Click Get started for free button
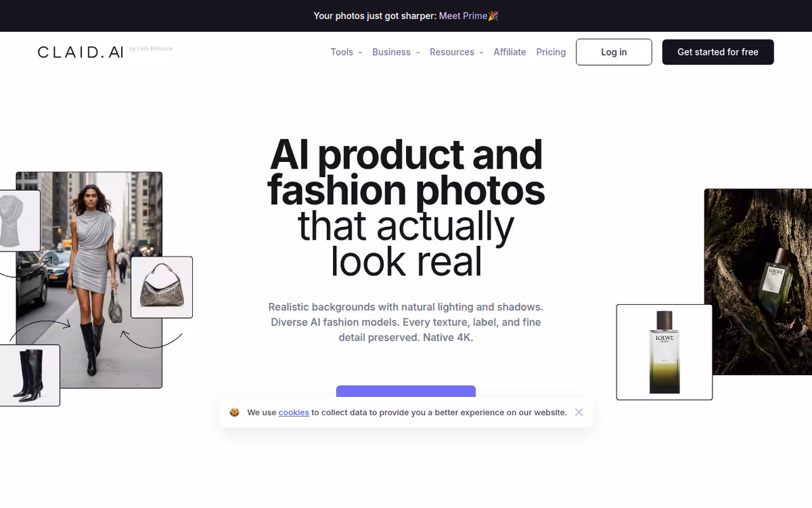812x508 pixels. 718,52
